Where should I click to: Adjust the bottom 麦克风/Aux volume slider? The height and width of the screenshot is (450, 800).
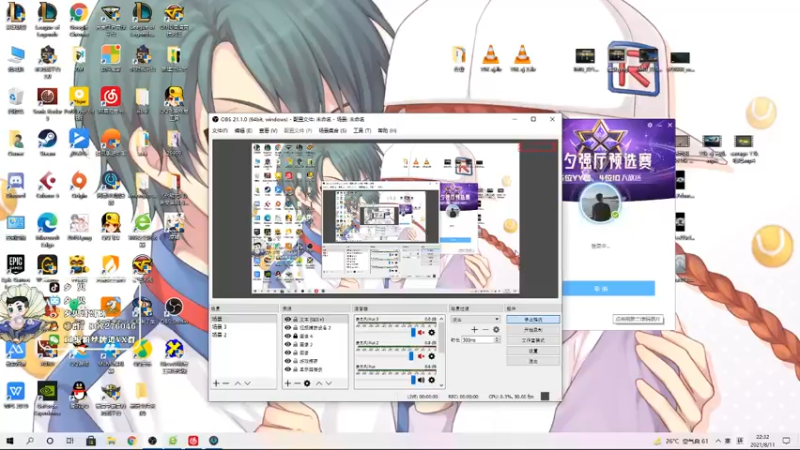(413, 380)
